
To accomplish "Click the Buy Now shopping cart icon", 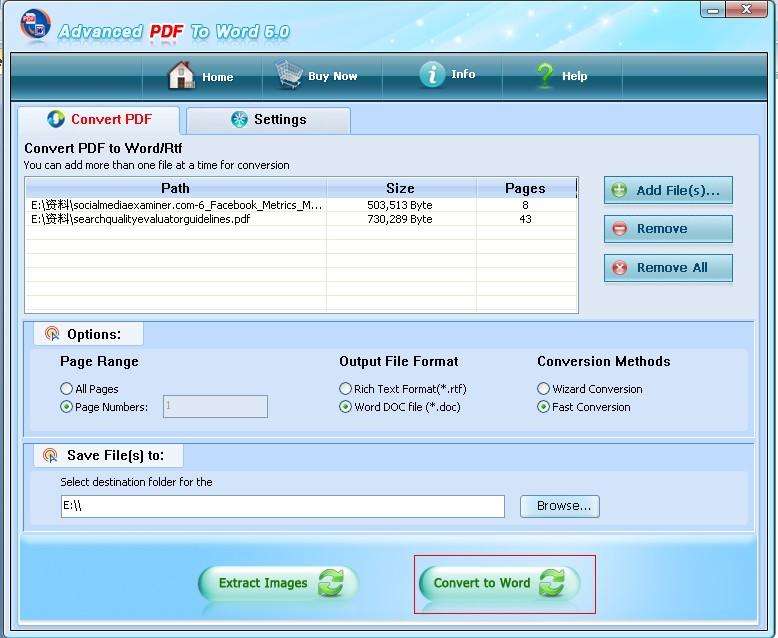I will tap(289, 74).
